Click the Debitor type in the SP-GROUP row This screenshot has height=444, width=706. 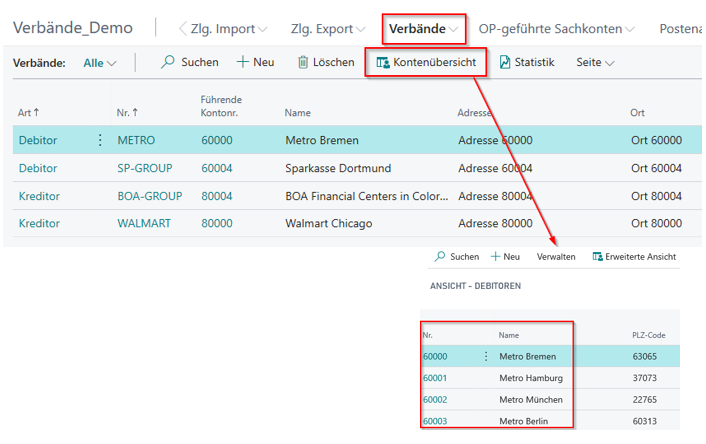click(38, 168)
